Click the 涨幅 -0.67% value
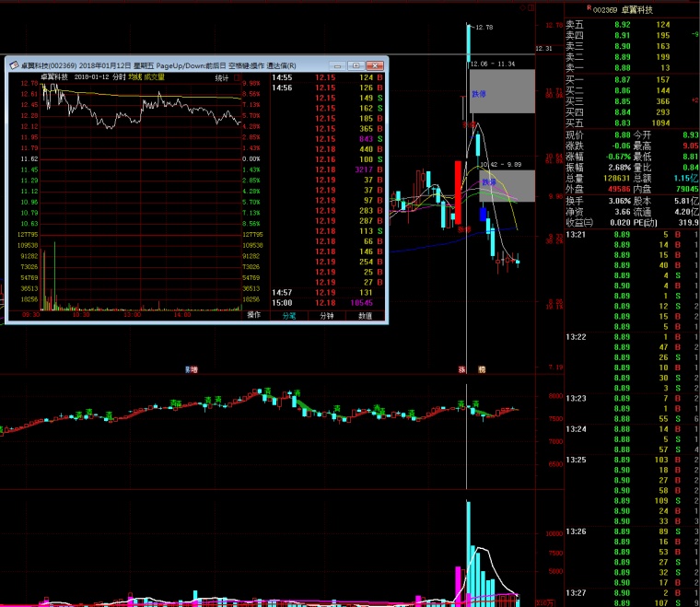The width and height of the screenshot is (700, 607). pyautogui.click(x=618, y=157)
